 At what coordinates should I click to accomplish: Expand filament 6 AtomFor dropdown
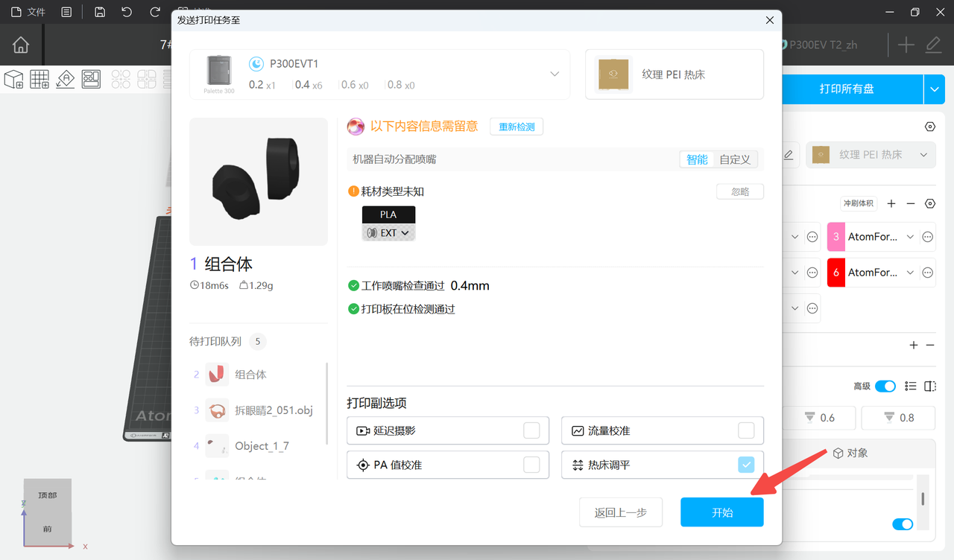coord(911,273)
